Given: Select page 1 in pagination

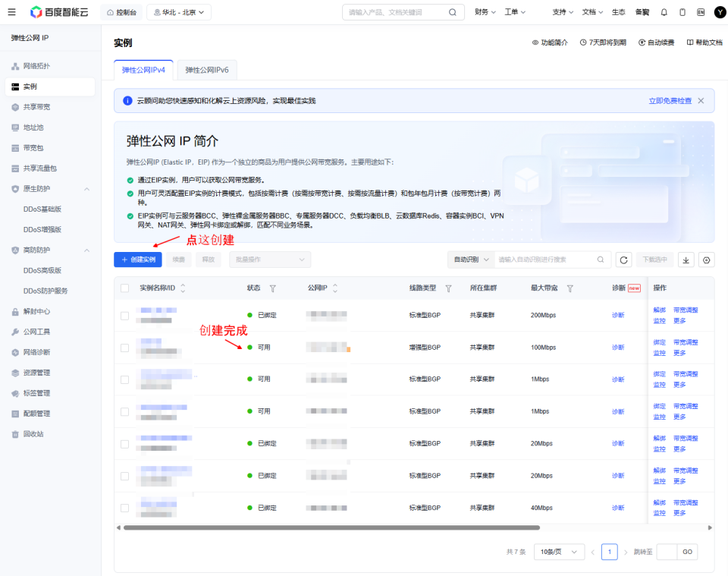Looking at the screenshot, I should click(609, 552).
